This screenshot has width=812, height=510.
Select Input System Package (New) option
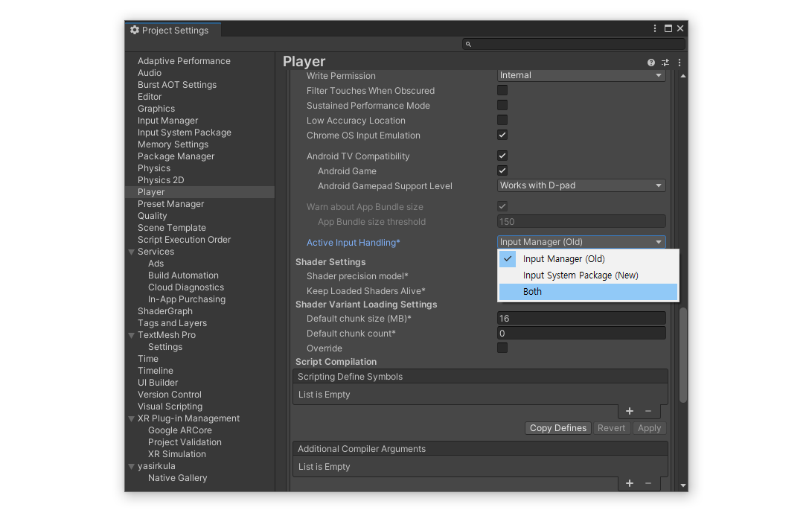pos(588,275)
